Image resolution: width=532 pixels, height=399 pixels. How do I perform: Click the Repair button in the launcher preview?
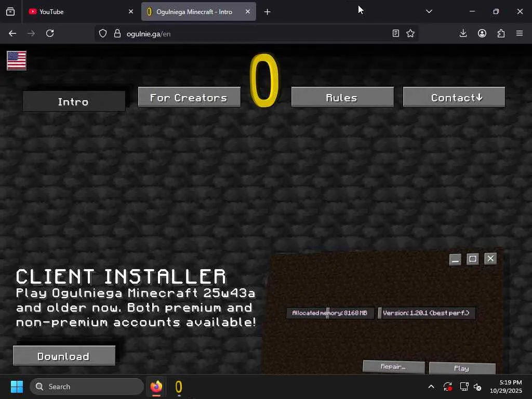coord(394,367)
